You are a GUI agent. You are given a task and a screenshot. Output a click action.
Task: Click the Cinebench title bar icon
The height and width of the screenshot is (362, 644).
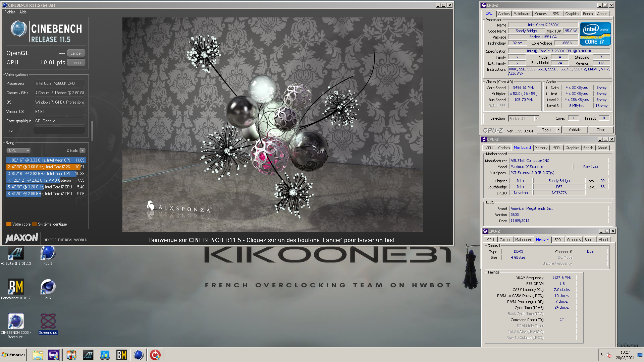click(5, 5)
